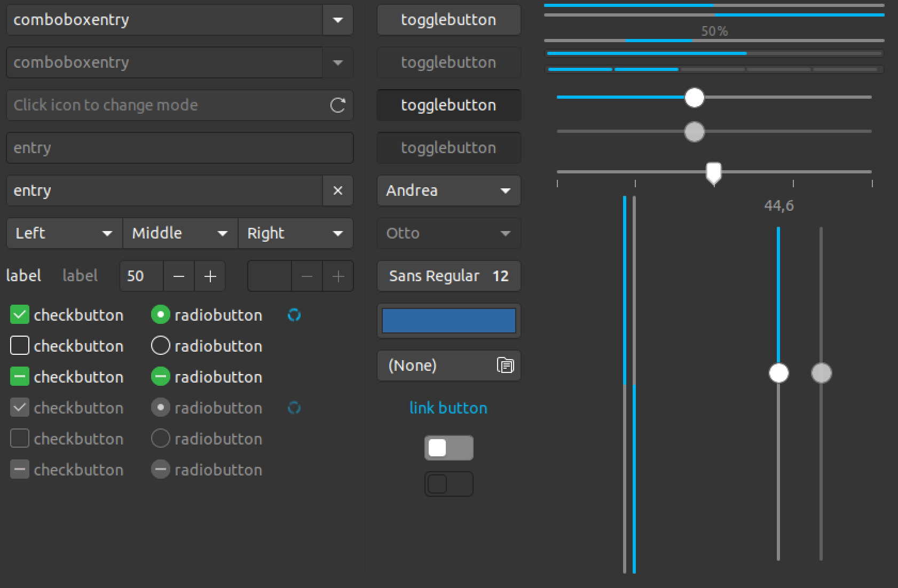Toggle the first togglebutton at top
The image size is (898, 588).
point(449,20)
